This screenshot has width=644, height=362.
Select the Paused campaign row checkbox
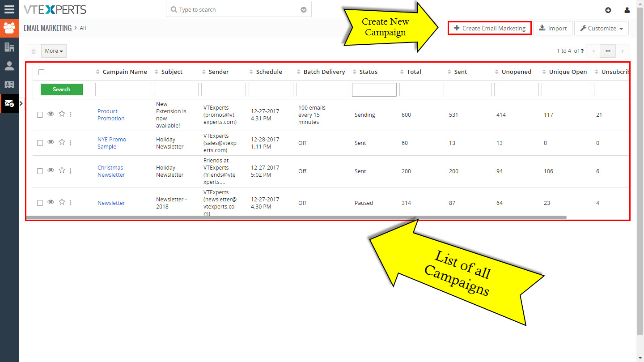coord(40,203)
